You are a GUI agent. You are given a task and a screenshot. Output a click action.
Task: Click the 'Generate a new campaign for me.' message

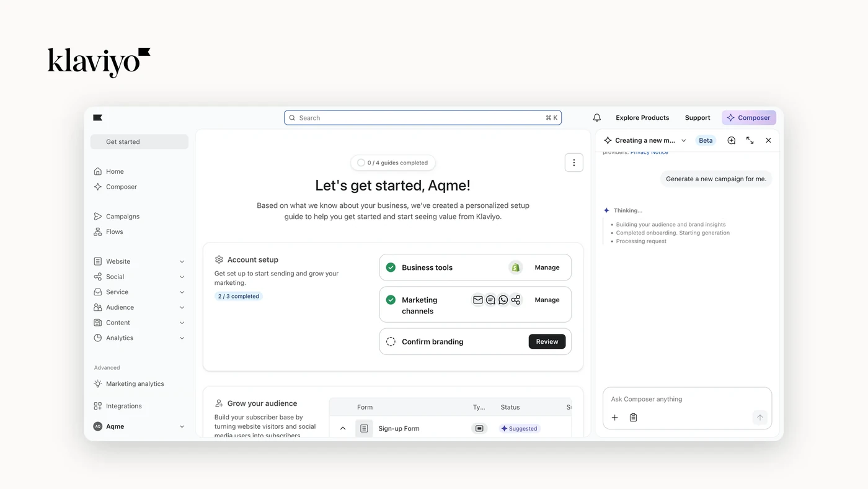tap(716, 179)
